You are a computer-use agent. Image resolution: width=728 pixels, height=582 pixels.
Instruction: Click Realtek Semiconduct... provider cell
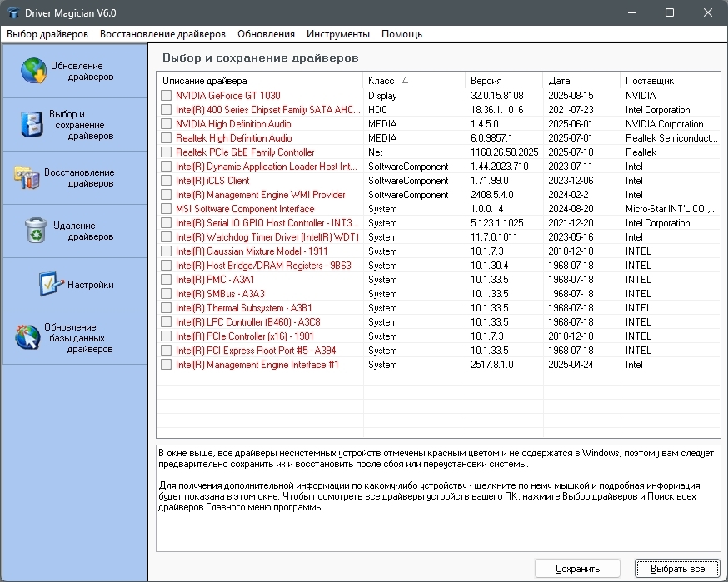coord(671,138)
